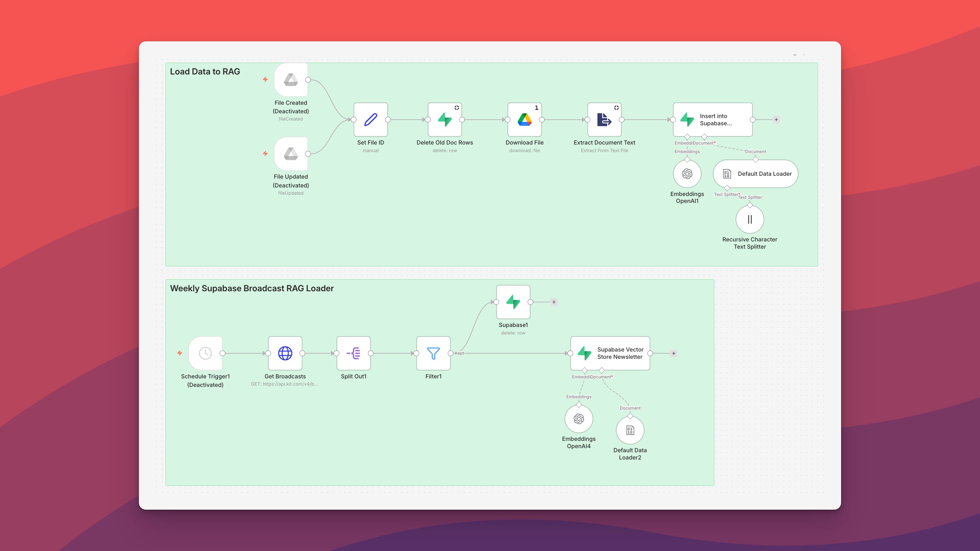
Task: Execute the File Created trigger via lightning icon
Action: tap(265, 79)
